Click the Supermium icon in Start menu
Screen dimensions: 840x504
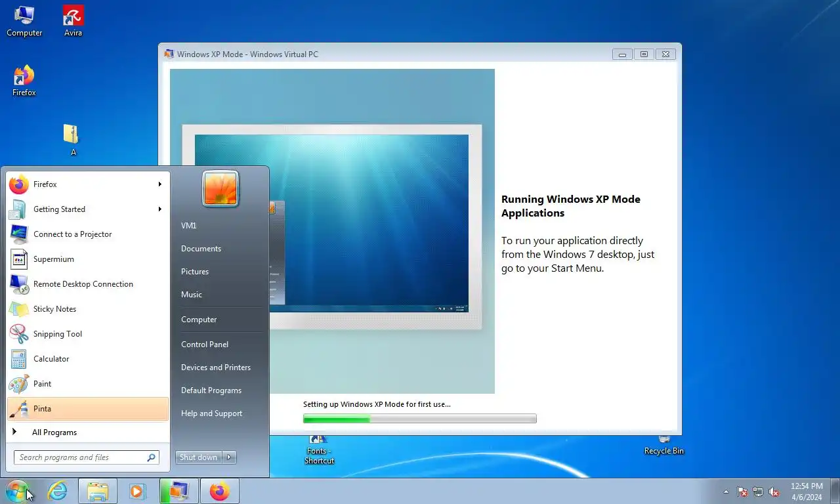click(18, 259)
